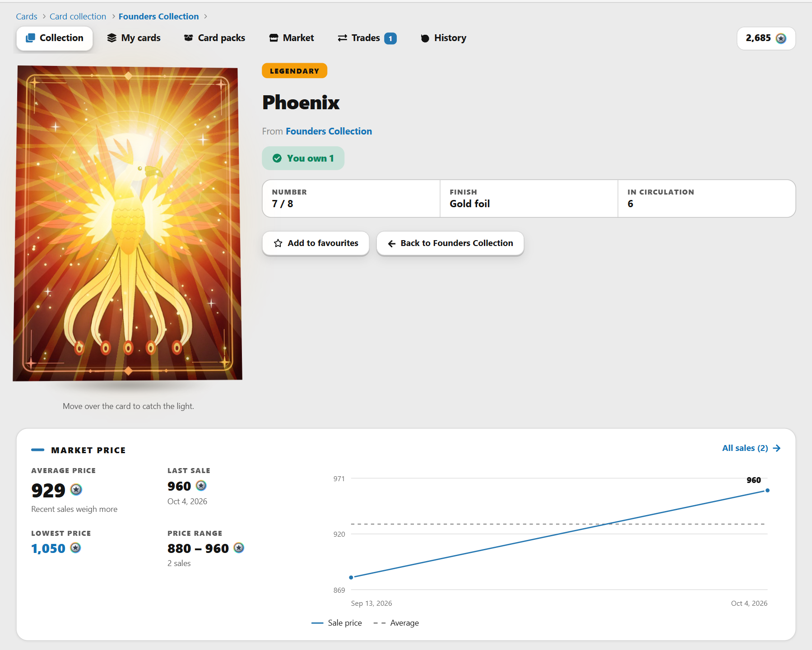Click the History icon
Image resolution: width=812 pixels, height=650 pixels.
425,38
